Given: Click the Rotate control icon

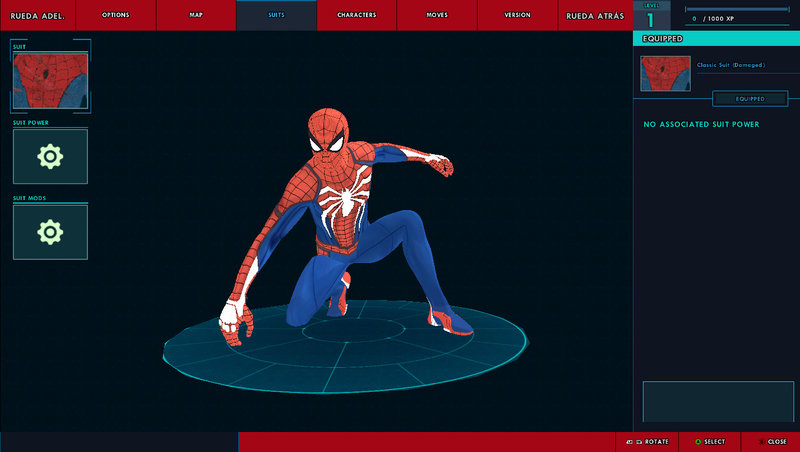Looking at the screenshot, I should pyautogui.click(x=634, y=442).
